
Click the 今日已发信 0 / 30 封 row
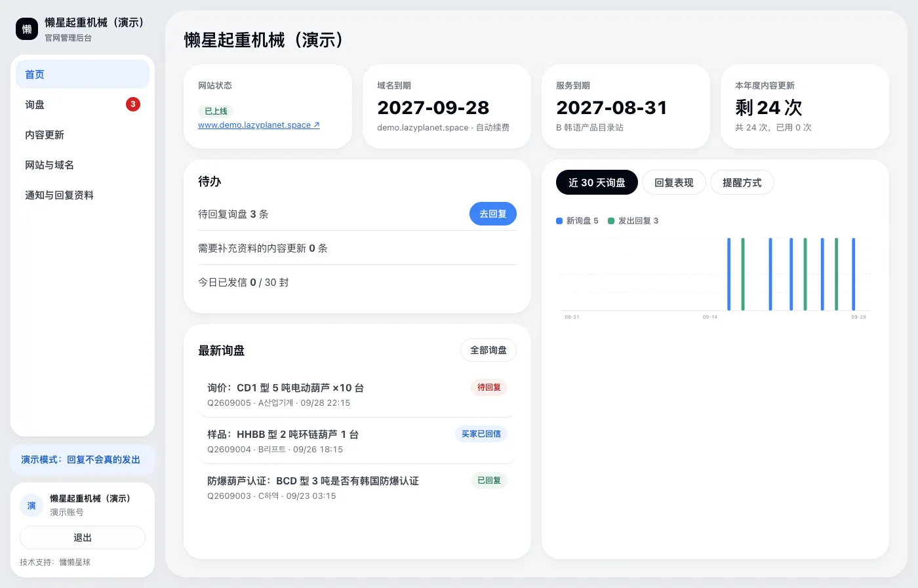pyautogui.click(x=357, y=283)
